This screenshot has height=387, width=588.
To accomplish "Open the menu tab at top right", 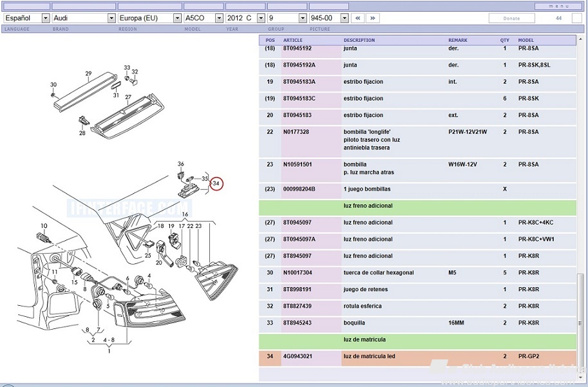I will click(558, 6).
